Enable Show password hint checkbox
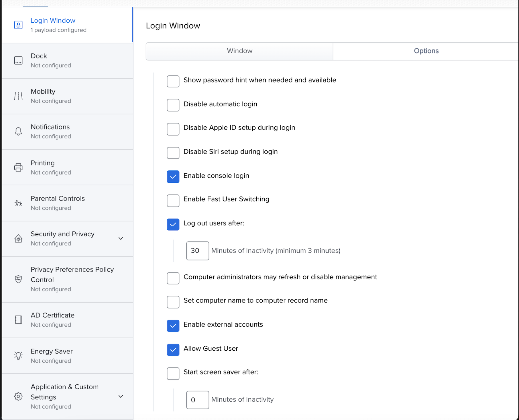The image size is (519, 420). [173, 81]
